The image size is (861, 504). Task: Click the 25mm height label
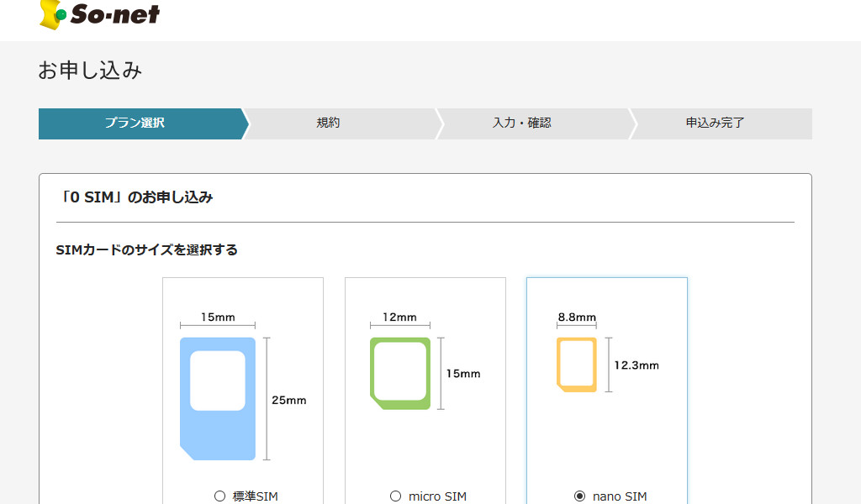(x=289, y=401)
